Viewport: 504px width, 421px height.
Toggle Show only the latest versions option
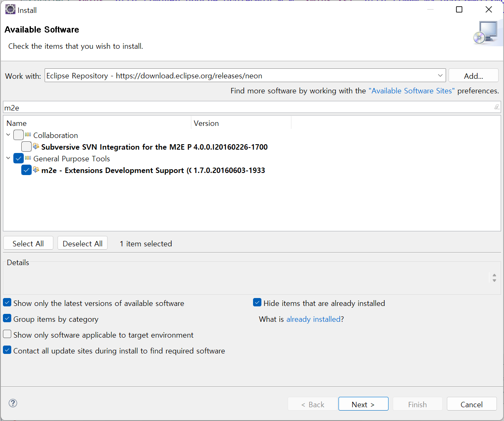[7, 303]
